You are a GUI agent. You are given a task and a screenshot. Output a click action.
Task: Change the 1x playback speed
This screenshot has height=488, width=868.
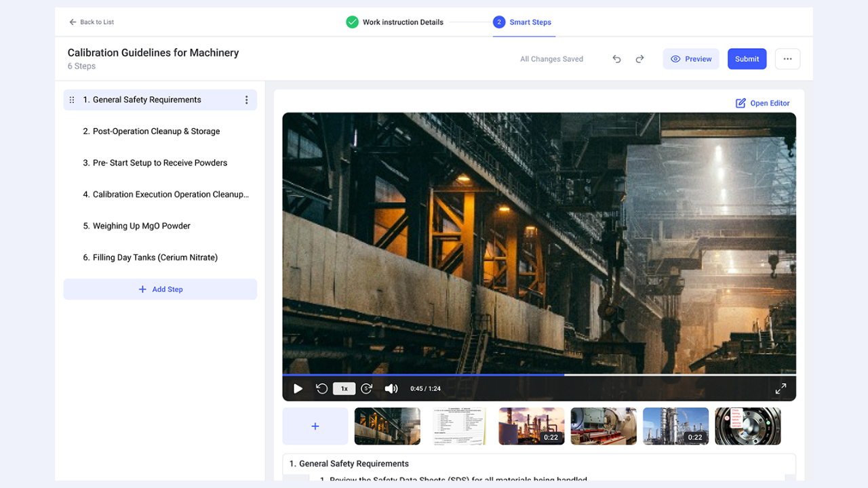(x=344, y=388)
